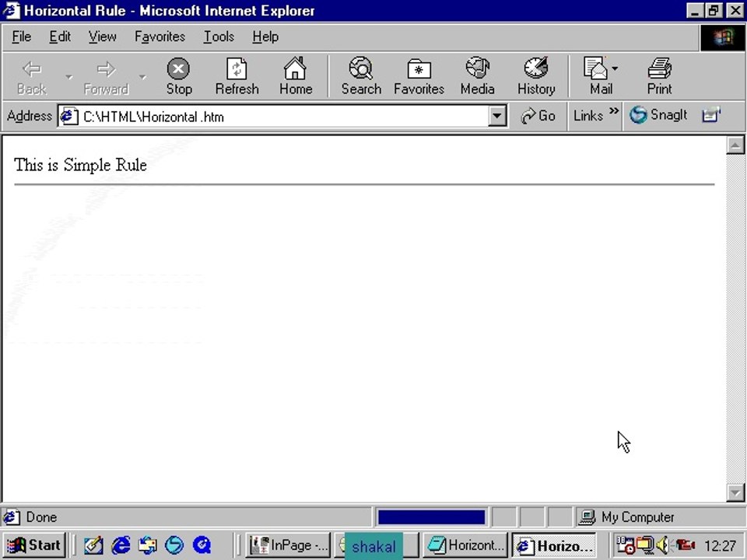Refresh the current page
The width and height of the screenshot is (747, 560).
pyautogui.click(x=237, y=76)
